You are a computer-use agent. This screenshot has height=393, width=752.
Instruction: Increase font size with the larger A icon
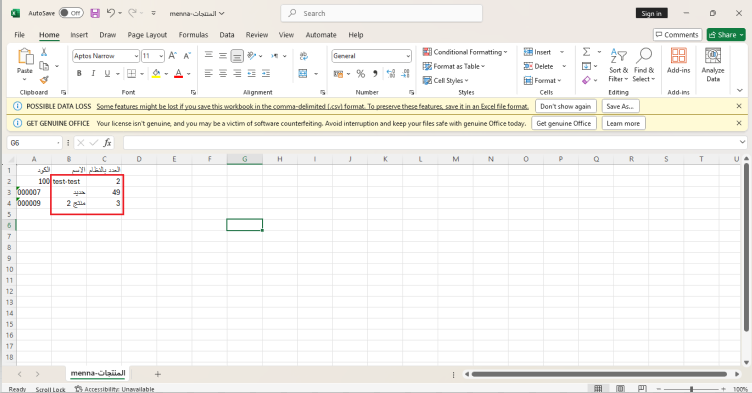point(173,56)
